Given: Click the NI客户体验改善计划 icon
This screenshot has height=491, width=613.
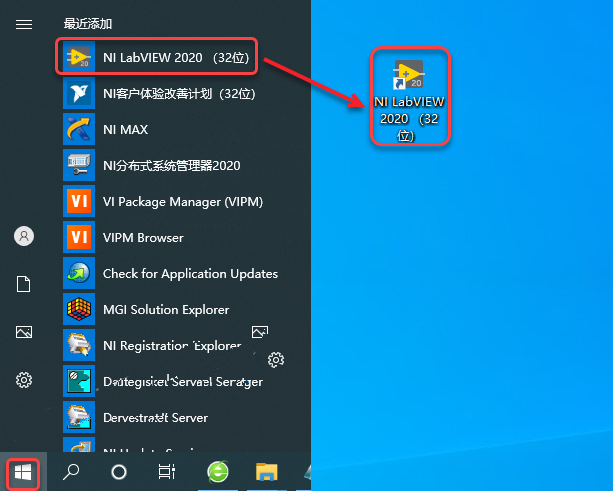Looking at the screenshot, I should pyautogui.click(x=79, y=93).
